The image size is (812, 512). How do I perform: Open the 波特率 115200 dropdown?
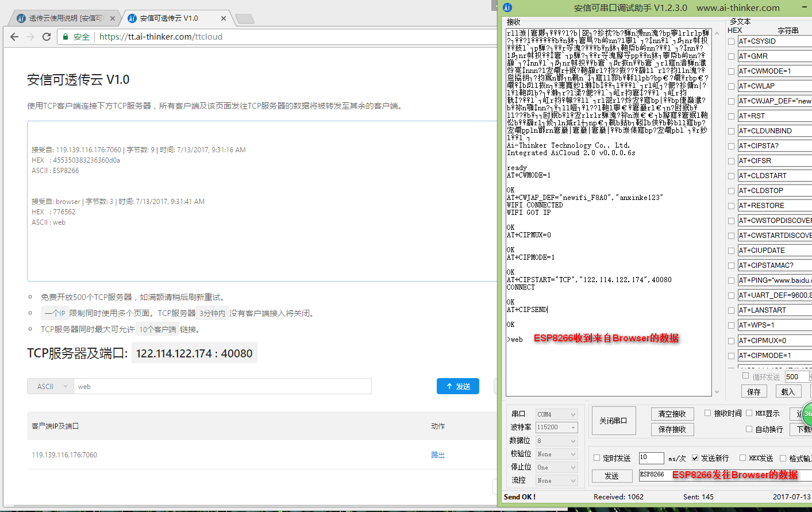tap(556, 428)
